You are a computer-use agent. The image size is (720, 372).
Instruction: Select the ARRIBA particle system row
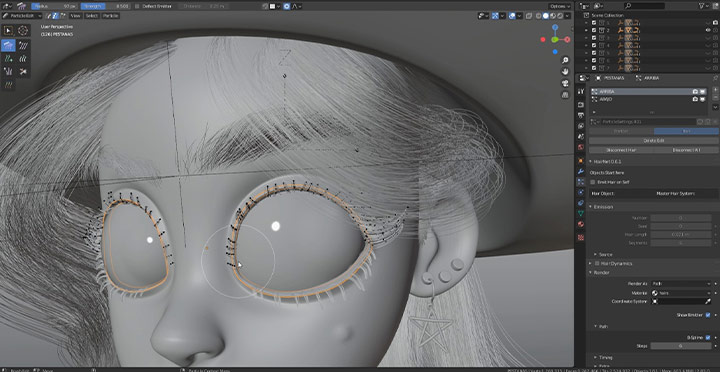pos(649,91)
